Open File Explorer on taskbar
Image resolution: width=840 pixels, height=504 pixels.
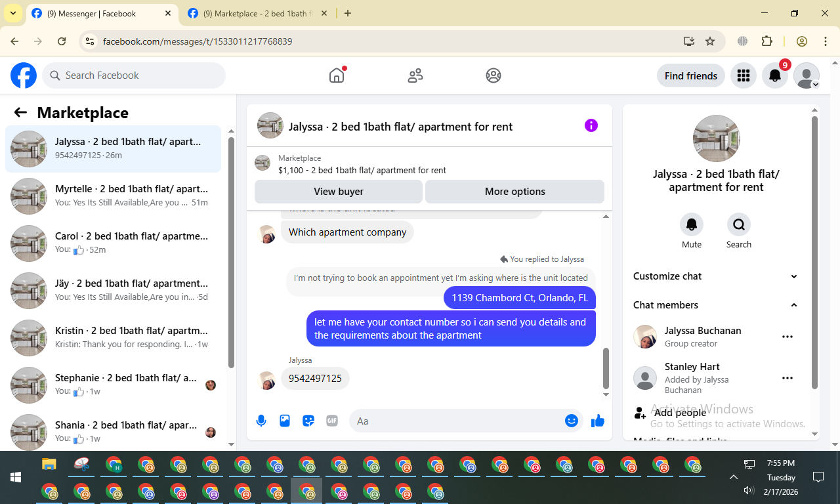[49, 465]
